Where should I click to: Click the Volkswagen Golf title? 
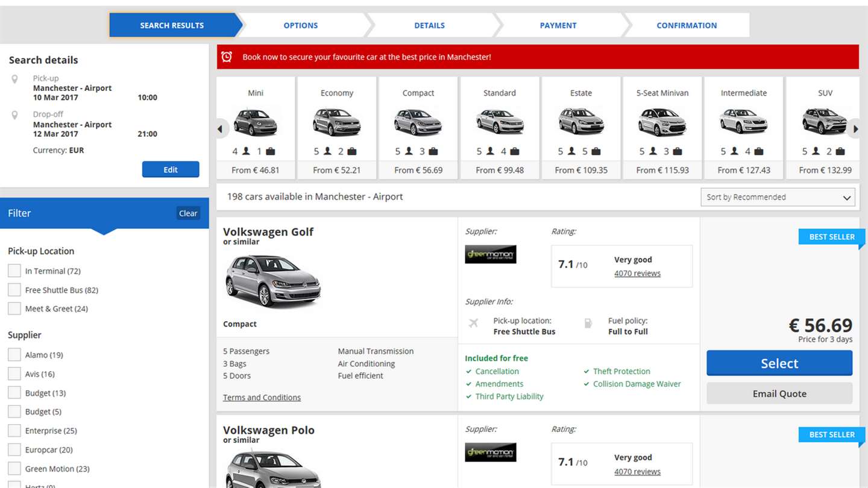268,232
